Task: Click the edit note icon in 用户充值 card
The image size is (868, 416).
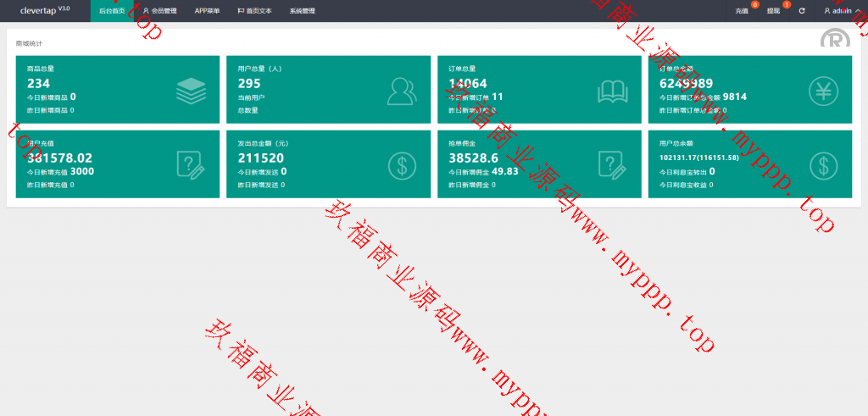Action: tap(191, 164)
